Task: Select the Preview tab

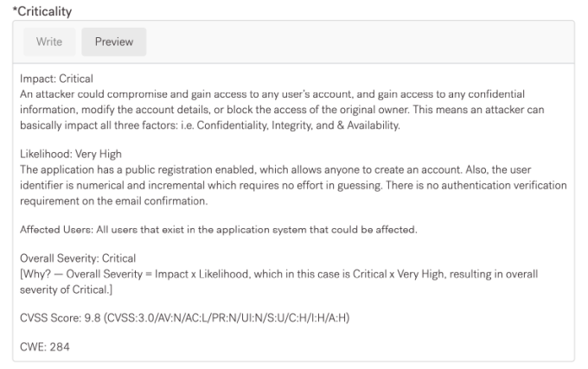Action: click(x=114, y=41)
